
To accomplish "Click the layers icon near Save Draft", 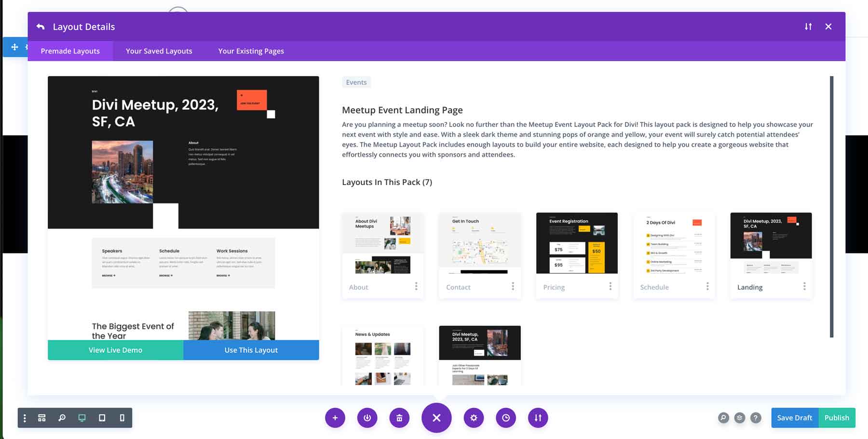I will click(x=740, y=418).
